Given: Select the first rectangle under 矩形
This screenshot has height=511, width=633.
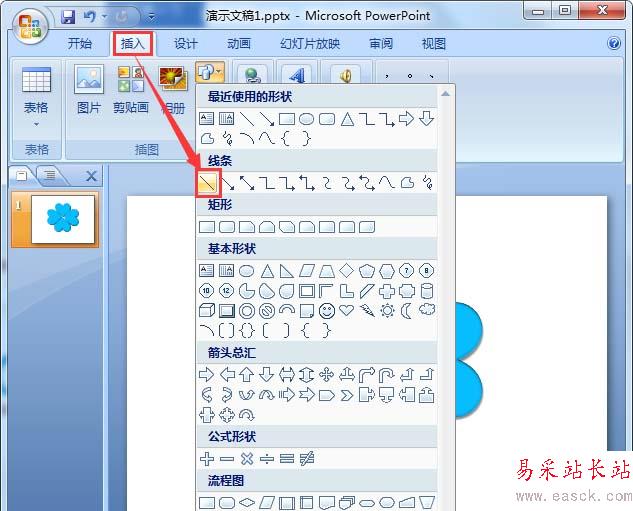Looking at the screenshot, I should coord(207,227).
